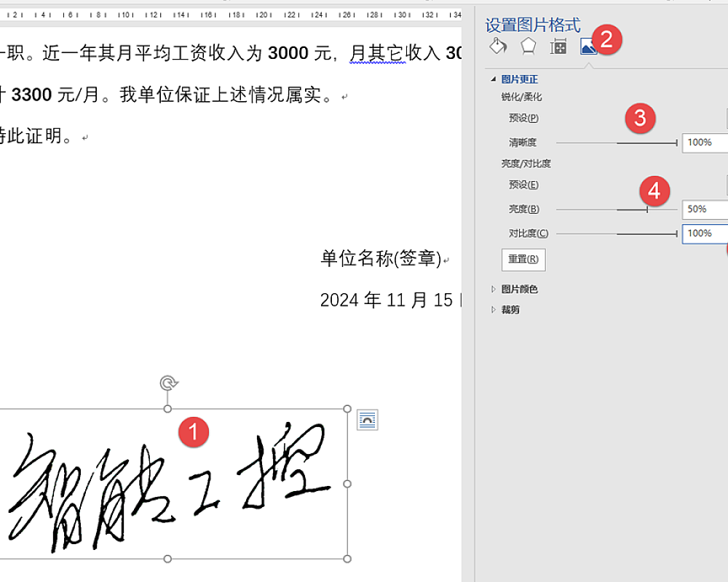728x582 pixels.
Task: Click the 对比度 100% value field
Action: click(703, 234)
